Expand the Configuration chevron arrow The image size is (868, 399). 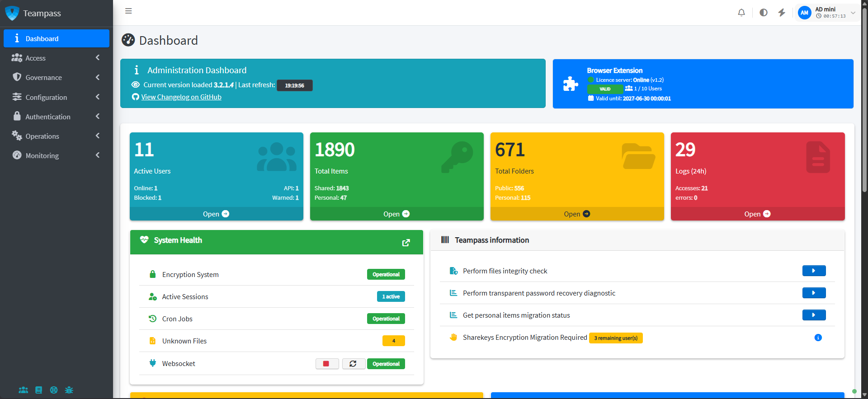click(98, 97)
